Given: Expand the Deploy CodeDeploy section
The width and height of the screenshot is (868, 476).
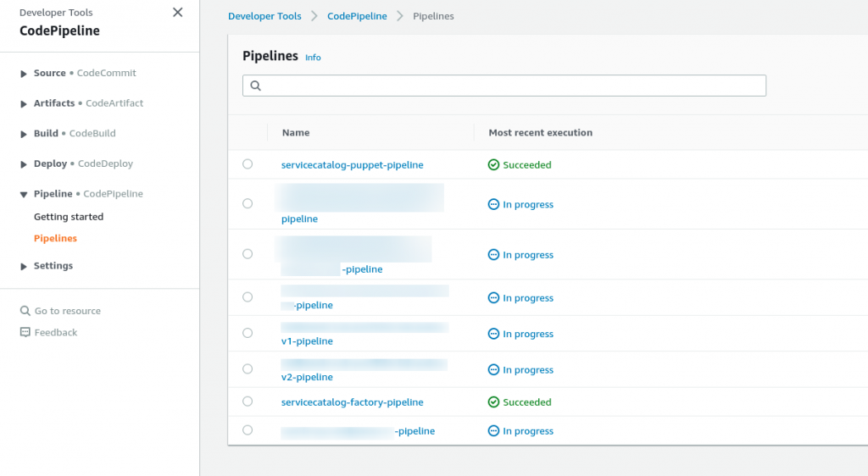Looking at the screenshot, I should (23, 164).
